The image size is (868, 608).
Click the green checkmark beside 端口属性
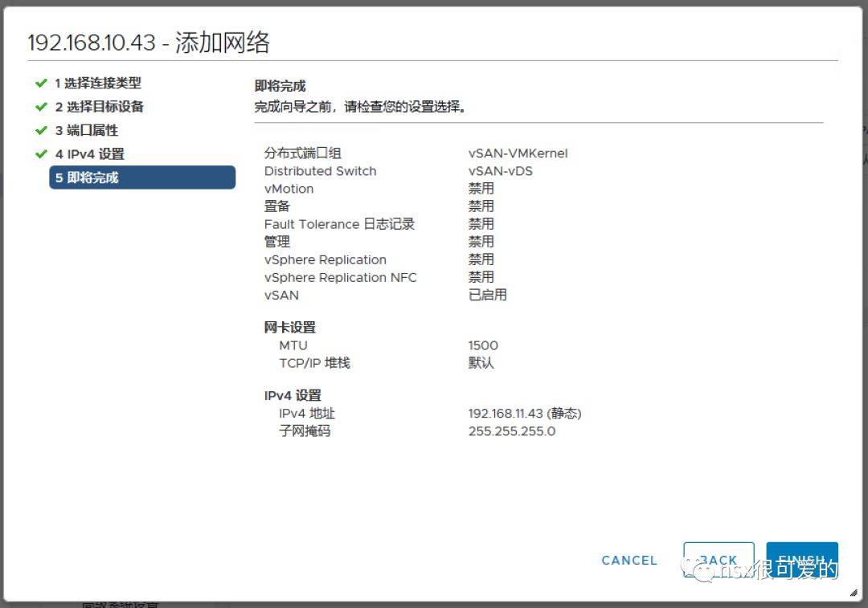[x=41, y=130]
